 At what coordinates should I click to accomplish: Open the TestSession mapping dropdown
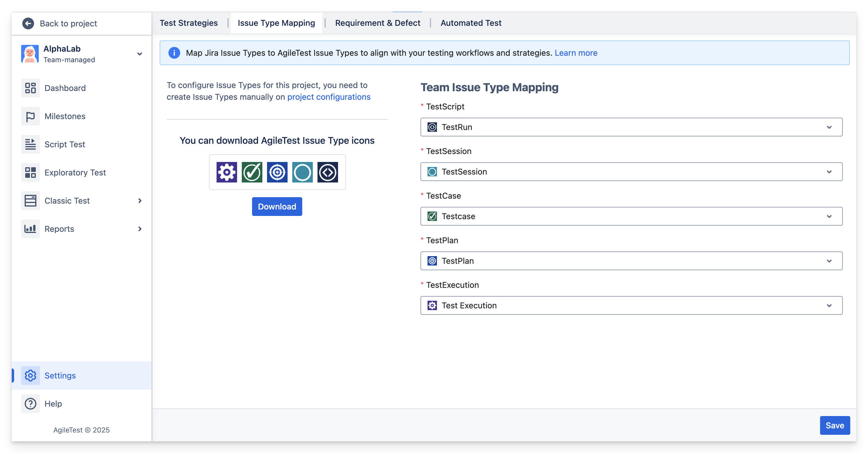pos(631,172)
